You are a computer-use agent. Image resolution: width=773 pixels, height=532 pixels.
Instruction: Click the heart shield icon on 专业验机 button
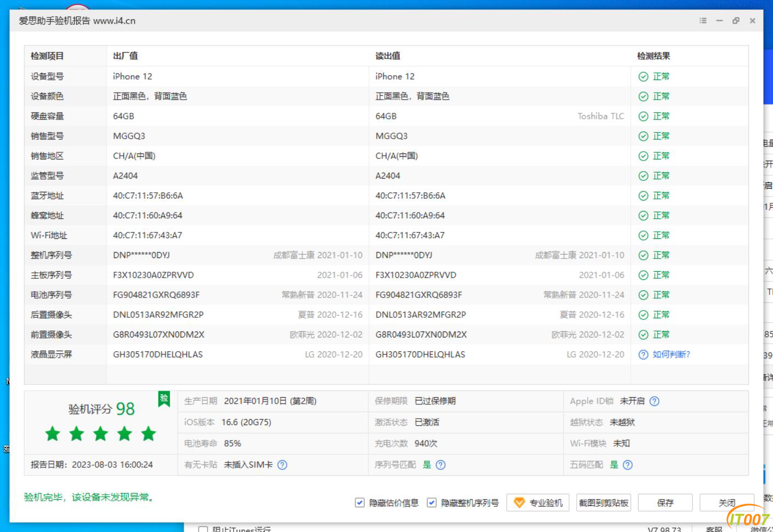tap(519, 502)
